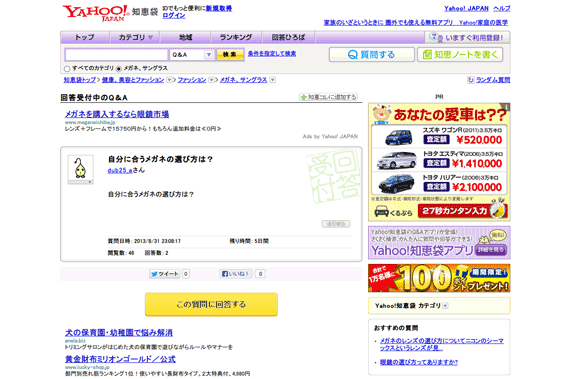Click the 27秒カンタン入力 red button
570x379 pixels.
[462, 211]
